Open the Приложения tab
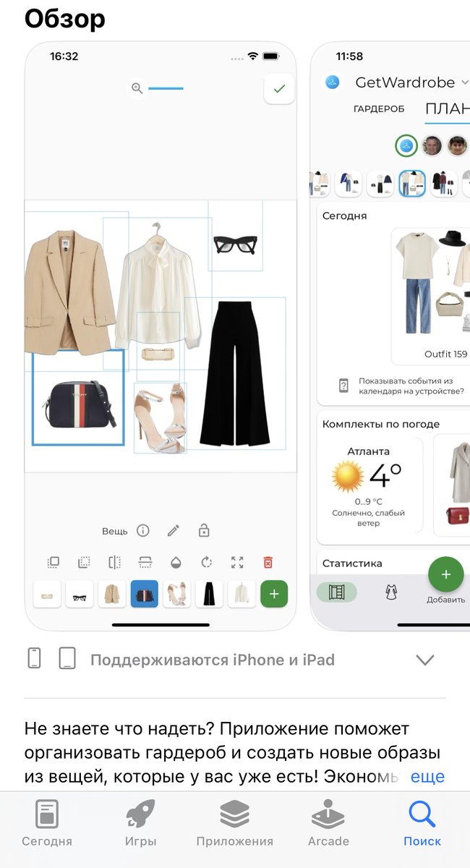Screen dimensions: 470x868 235,823
